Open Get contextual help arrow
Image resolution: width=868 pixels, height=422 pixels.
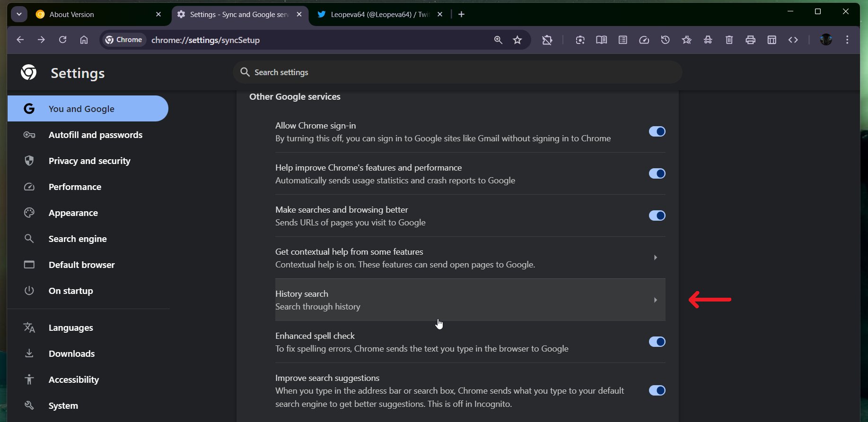655,258
